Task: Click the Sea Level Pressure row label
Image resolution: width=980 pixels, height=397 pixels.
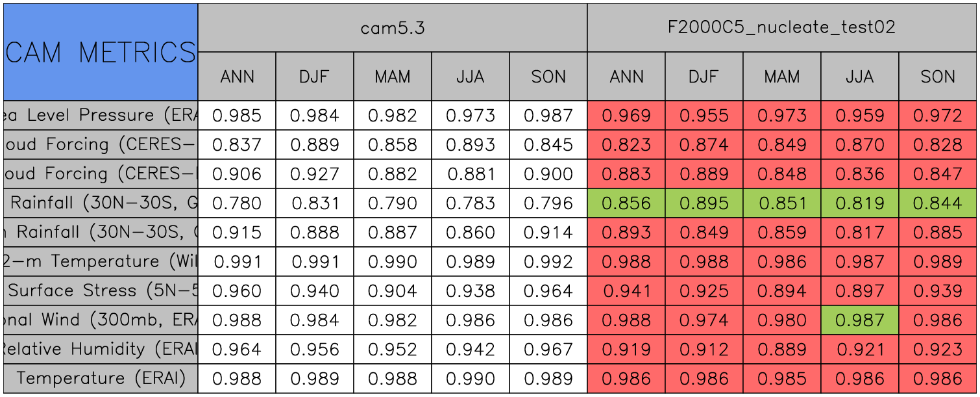Action: click(x=101, y=116)
